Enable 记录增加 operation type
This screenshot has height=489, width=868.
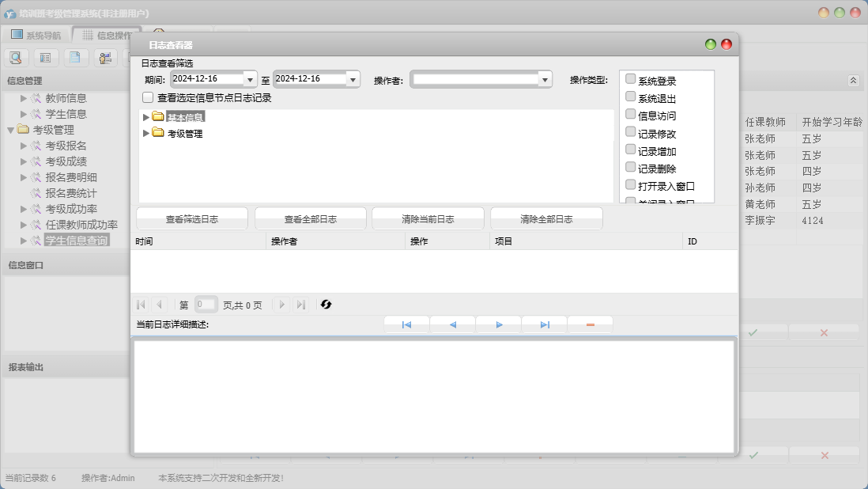point(630,150)
